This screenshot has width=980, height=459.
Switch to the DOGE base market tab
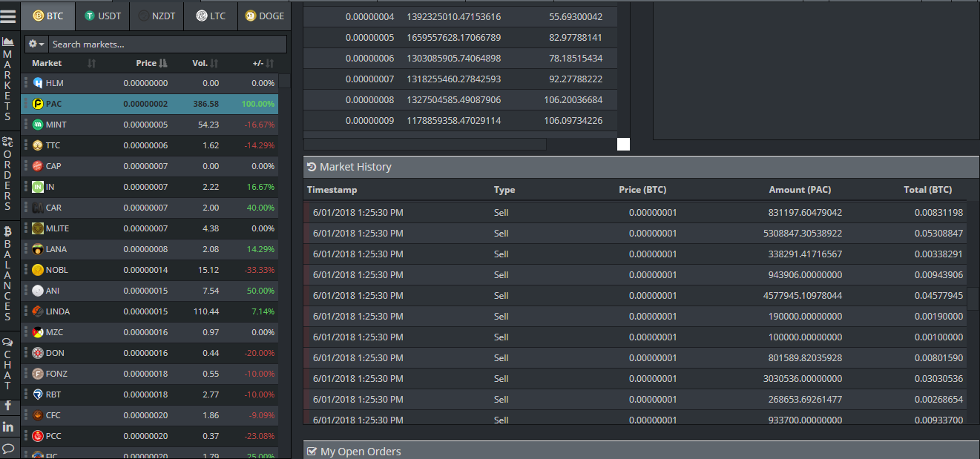click(x=264, y=16)
